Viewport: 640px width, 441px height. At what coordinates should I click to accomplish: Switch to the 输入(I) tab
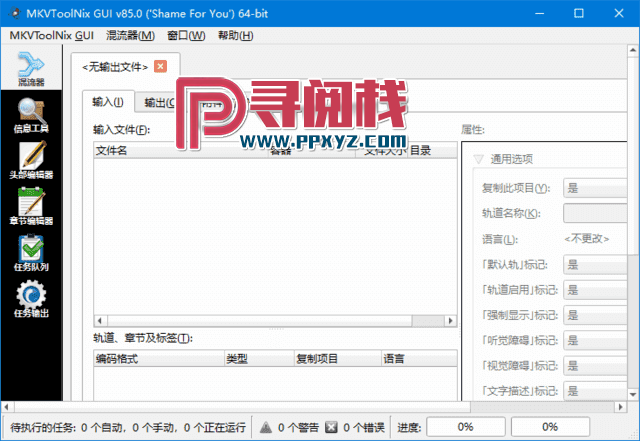(108, 102)
